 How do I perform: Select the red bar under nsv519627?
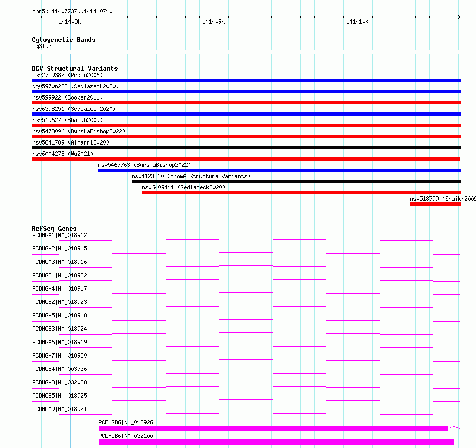click(x=246, y=125)
